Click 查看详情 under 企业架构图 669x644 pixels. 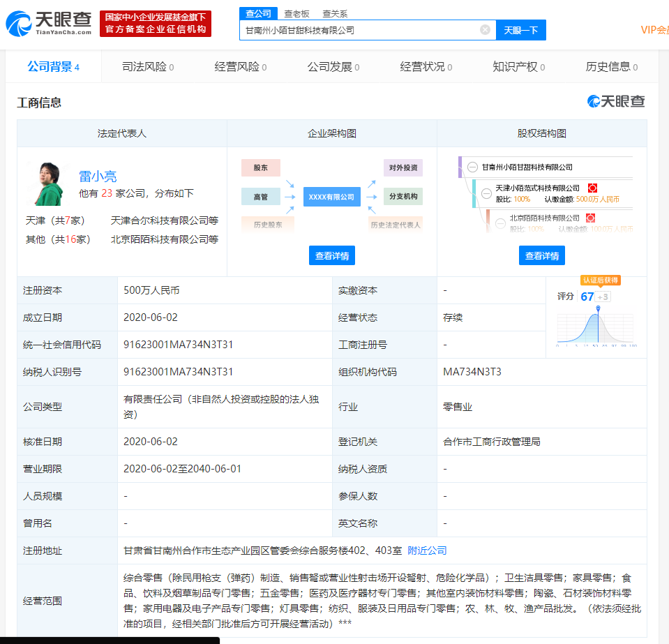click(332, 255)
